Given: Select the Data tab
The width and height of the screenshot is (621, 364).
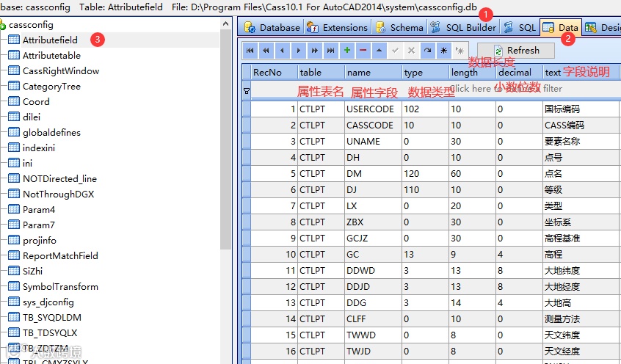Looking at the screenshot, I should click(x=561, y=27).
